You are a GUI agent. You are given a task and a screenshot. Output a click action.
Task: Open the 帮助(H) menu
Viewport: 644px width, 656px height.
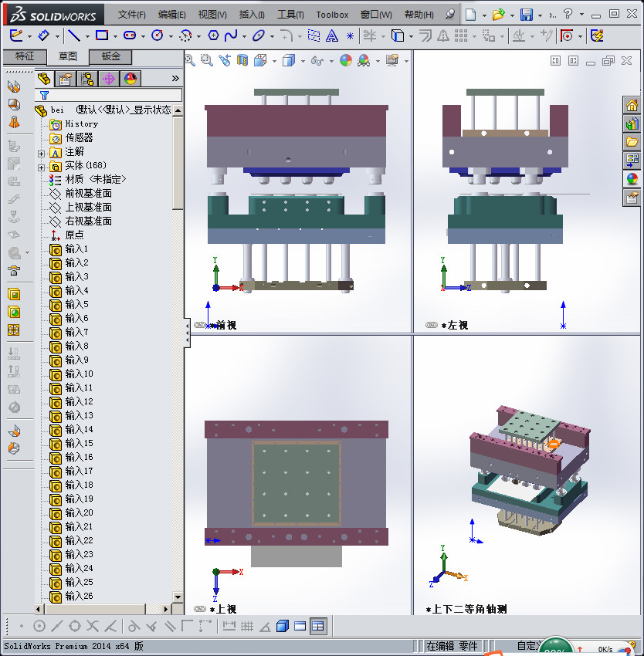tap(419, 15)
